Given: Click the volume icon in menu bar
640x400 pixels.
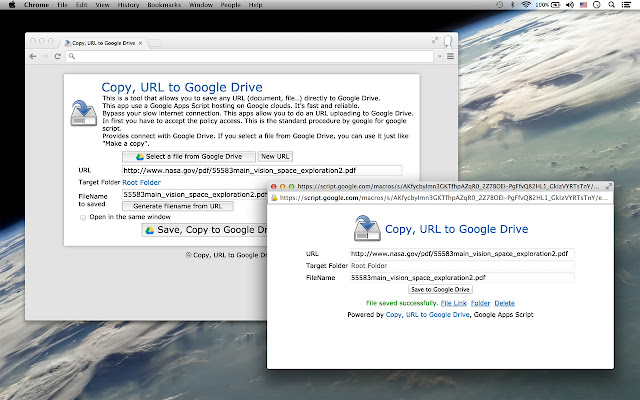Looking at the screenshot, I should point(570,4).
